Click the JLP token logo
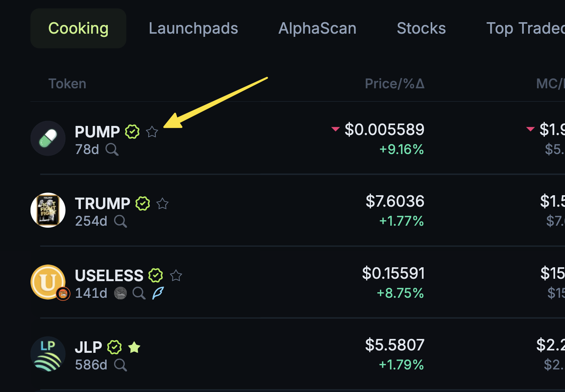This screenshot has width=565, height=392. 48,354
